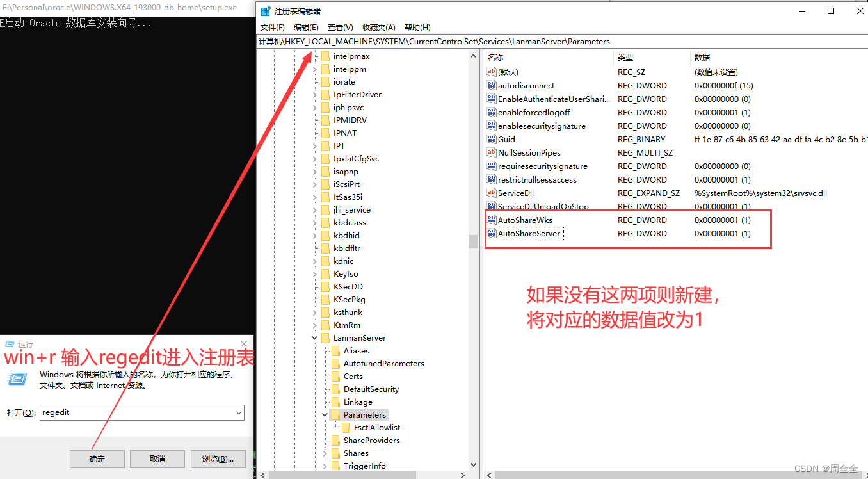868x479 pixels.
Task: Collapse the Parameters tree node
Action: [x=325, y=415]
